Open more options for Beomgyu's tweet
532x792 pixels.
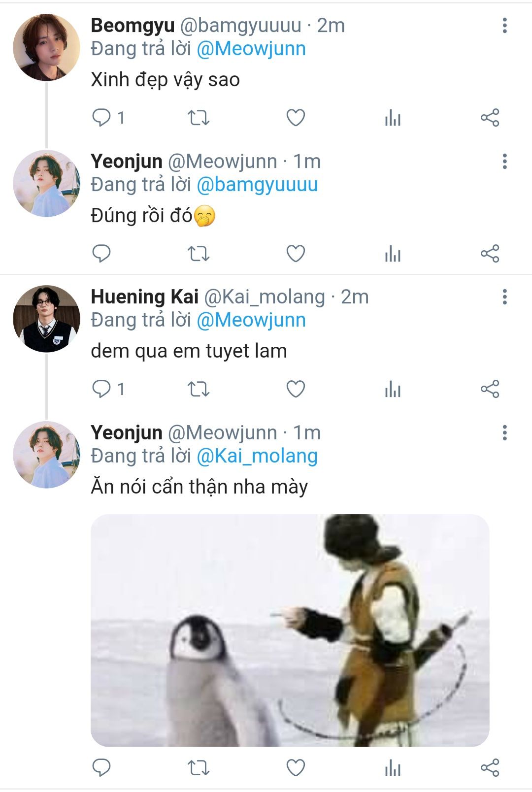tap(504, 26)
